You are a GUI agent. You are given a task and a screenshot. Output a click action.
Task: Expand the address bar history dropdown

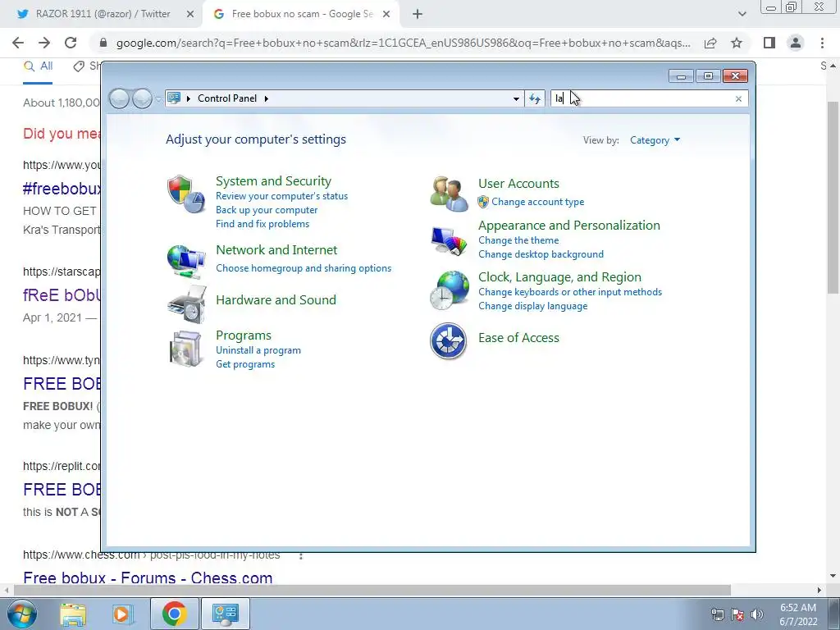(516, 98)
